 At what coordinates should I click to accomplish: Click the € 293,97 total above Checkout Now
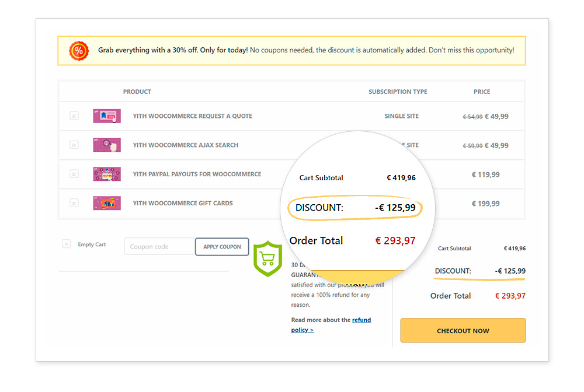click(510, 296)
